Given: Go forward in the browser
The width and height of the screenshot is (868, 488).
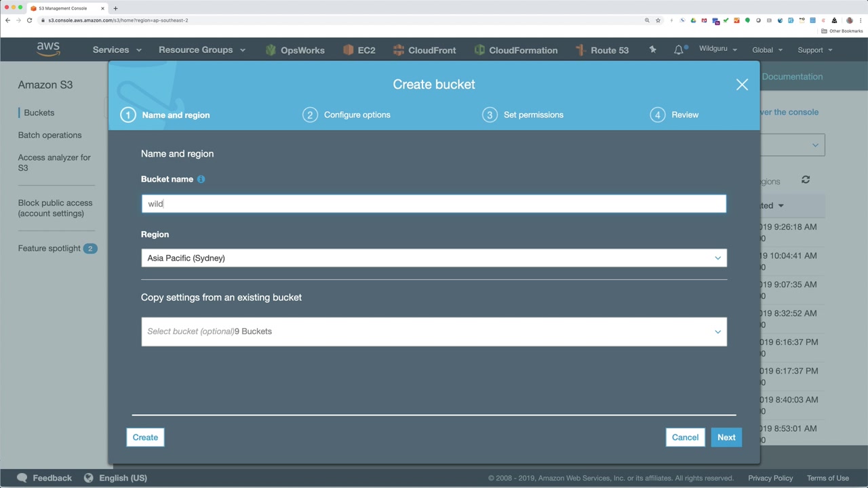Looking at the screenshot, I should pos(18,20).
